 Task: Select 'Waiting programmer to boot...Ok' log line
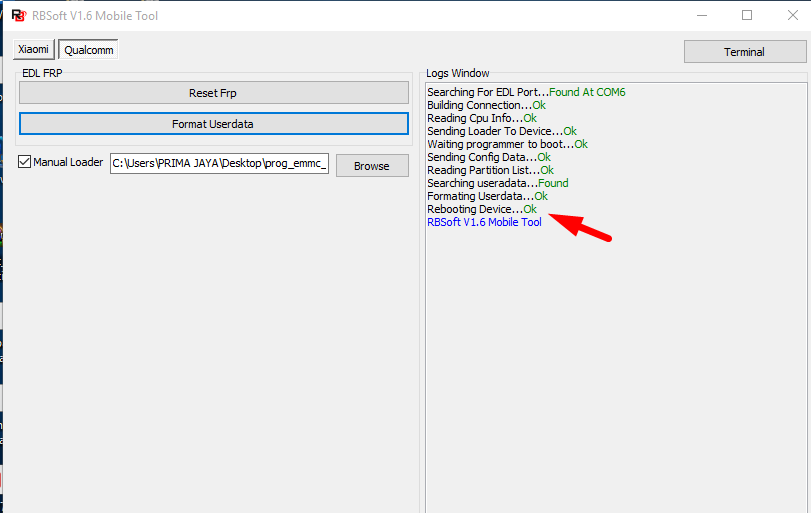point(507,144)
